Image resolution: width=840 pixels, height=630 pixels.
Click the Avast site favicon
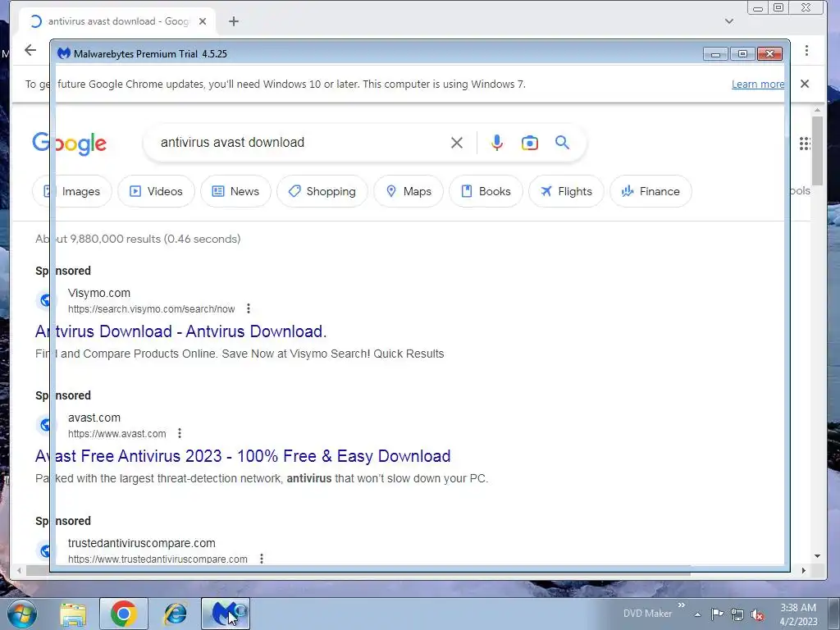[45, 425]
